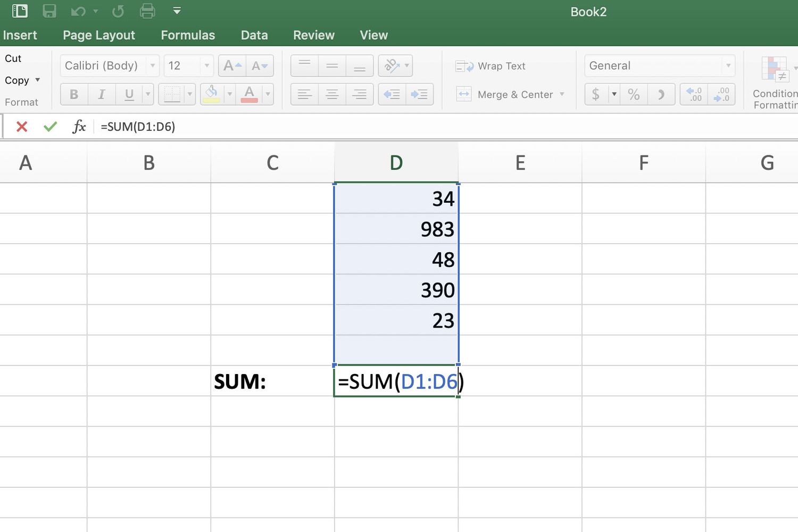The width and height of the screenshot is (798, 532).
Task: Apply bold formatting from the ribbon
Action: 73,94
